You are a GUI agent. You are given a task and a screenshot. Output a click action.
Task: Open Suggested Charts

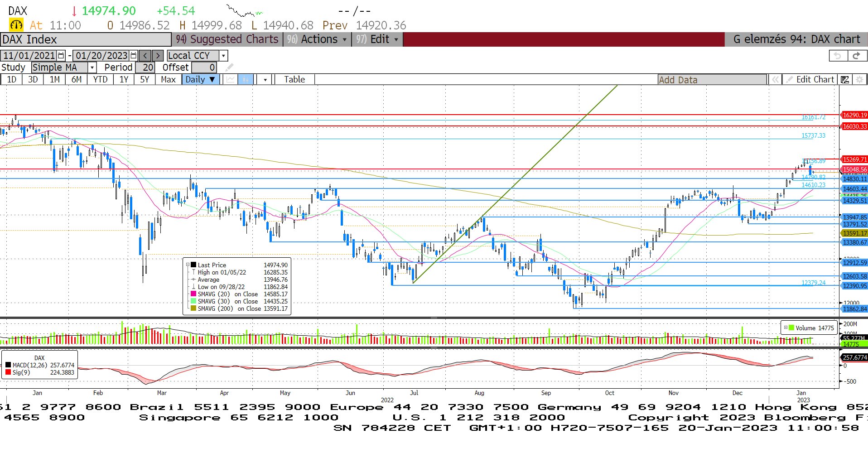(x=227, y=39)
